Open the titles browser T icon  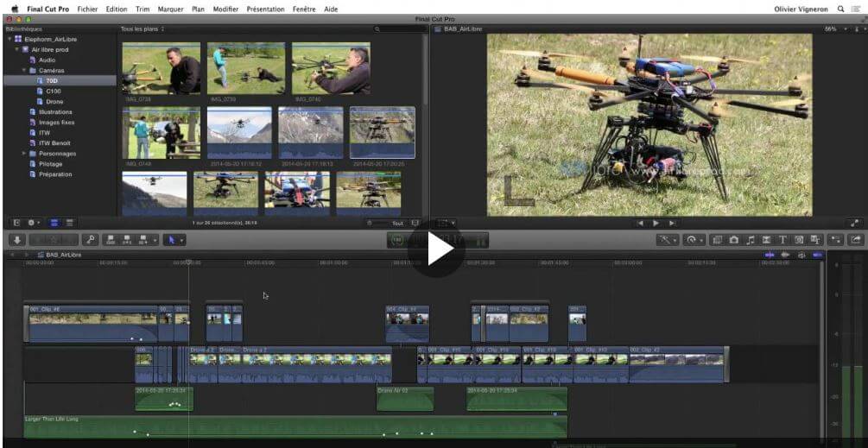[783, 239]
